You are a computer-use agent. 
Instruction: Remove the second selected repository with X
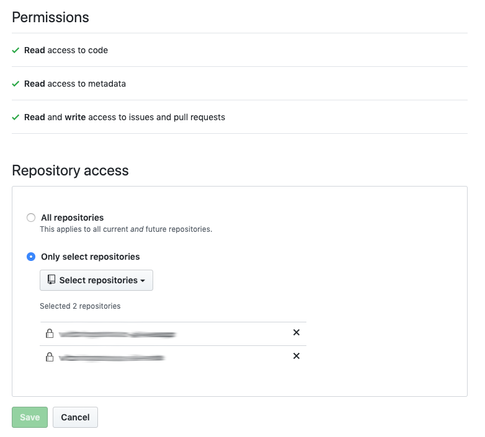pyautogui.click(x=296, y=356)
